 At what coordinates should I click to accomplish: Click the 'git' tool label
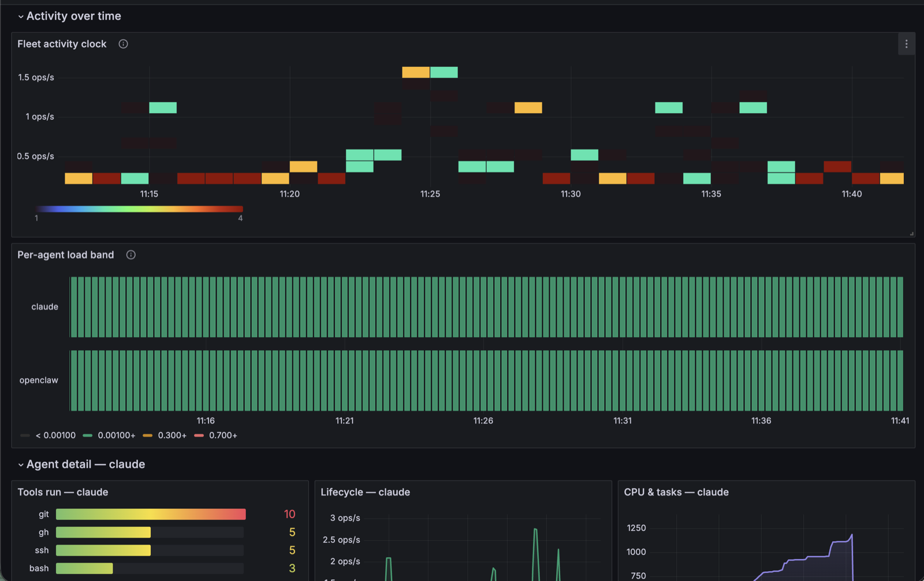(44, 514)
